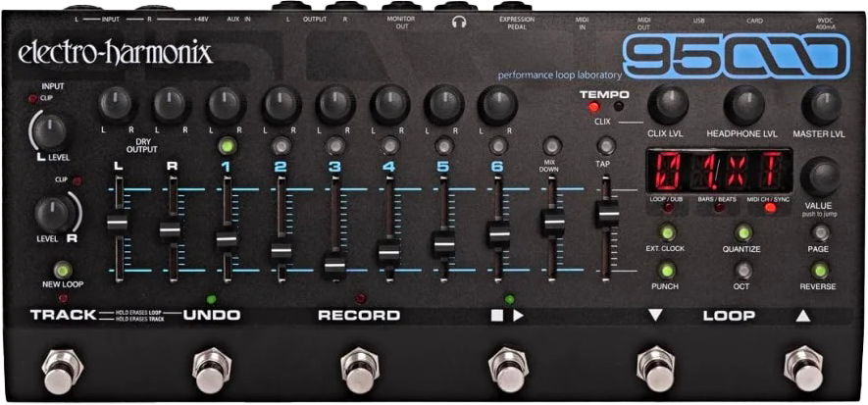868x405 pixels.
Task: Touch the pan knob above dry R fader
Action: point(172,105)
